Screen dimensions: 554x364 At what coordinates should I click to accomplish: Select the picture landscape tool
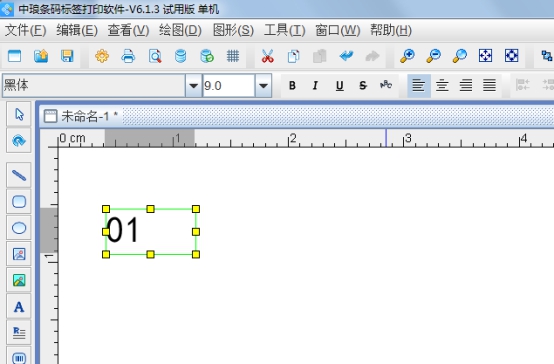[x=19, y=280]
